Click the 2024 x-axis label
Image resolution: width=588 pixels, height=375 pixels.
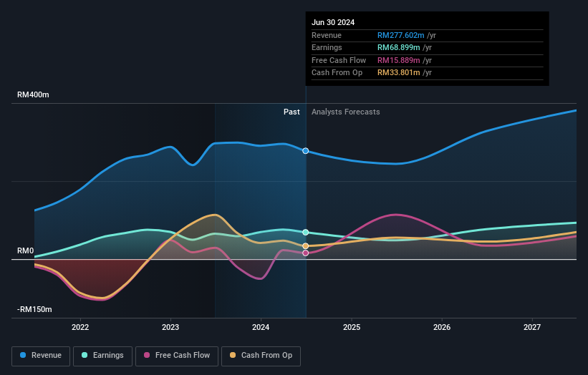(261, 327)
